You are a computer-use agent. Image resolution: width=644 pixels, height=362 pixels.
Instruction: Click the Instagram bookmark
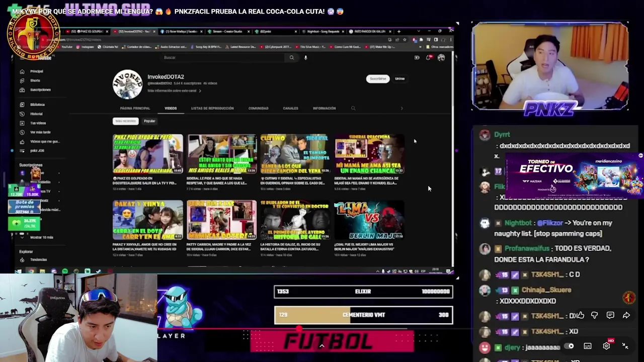85,47
